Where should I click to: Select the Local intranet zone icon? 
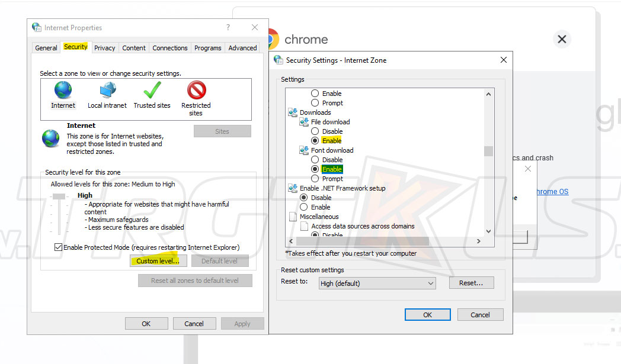point(107,91)
